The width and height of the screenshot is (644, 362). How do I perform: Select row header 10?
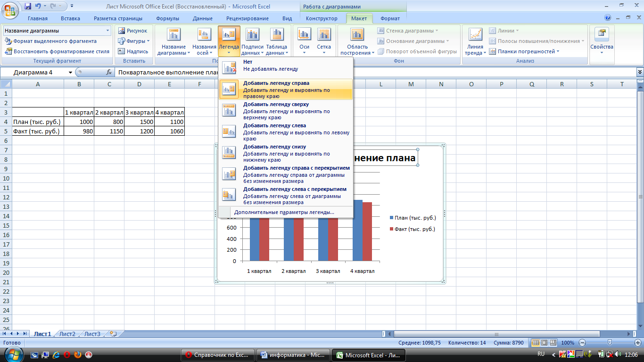tap(6, 178)
